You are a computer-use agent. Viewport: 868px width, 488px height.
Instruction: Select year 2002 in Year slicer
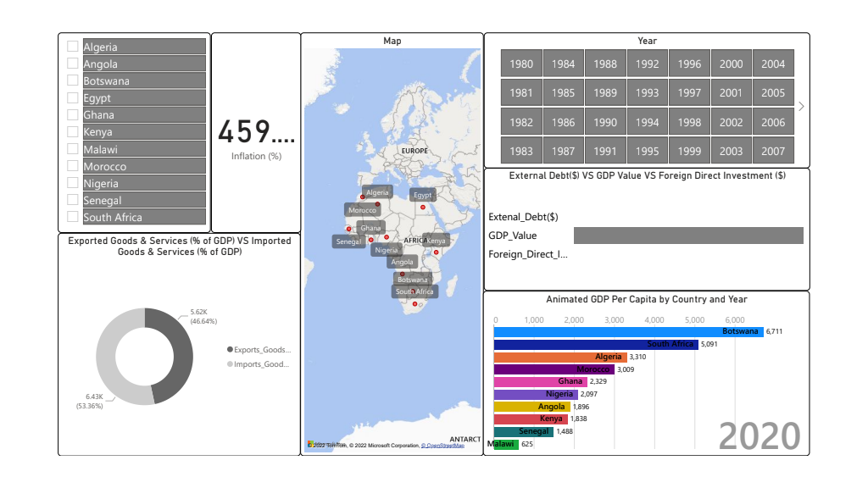[732, 122]
